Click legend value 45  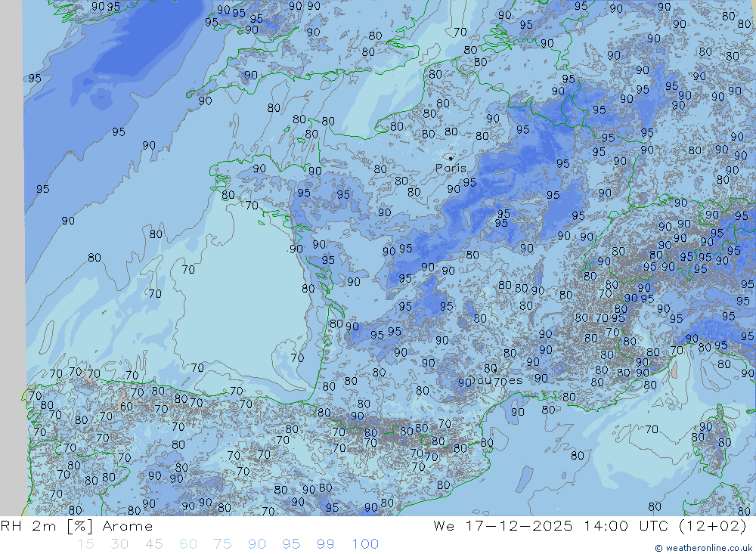tap(153, 544)
